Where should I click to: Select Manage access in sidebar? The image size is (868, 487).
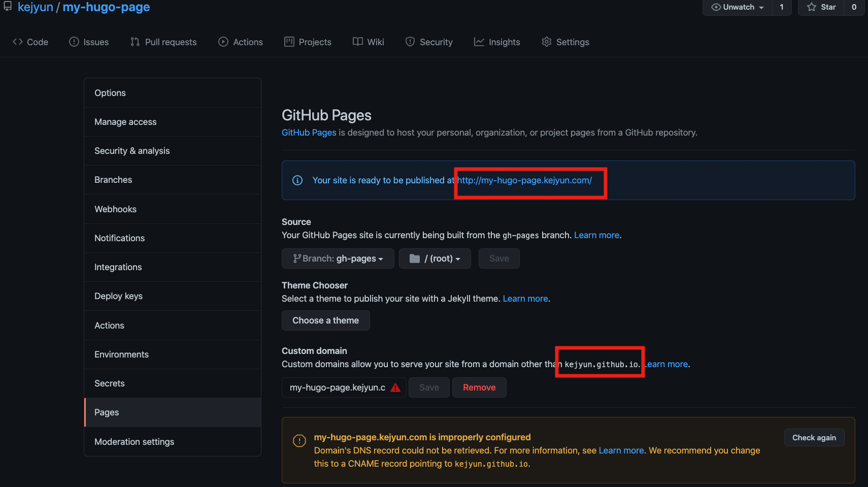[173, 122]
